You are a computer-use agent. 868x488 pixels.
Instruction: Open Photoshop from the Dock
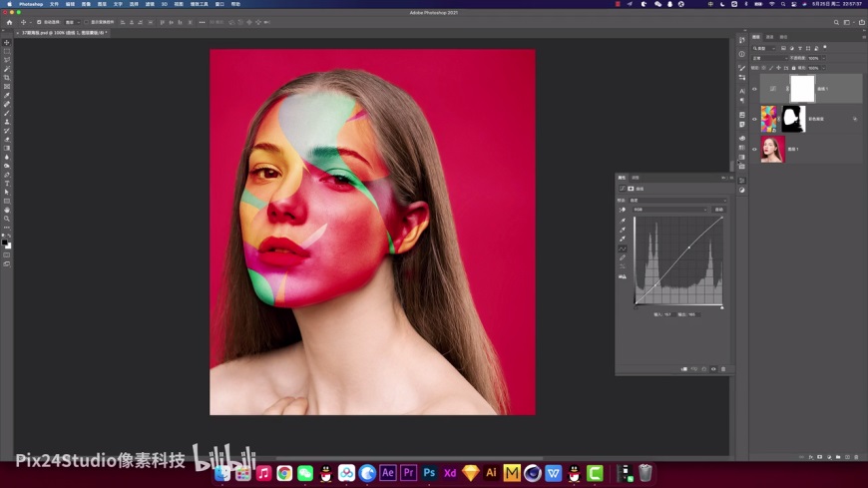coord(429,473)
